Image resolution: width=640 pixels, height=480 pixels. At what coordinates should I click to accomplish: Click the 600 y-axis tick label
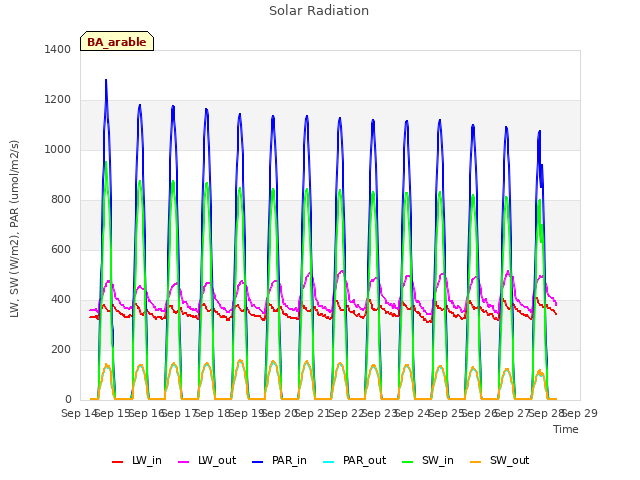pos(61,249)
